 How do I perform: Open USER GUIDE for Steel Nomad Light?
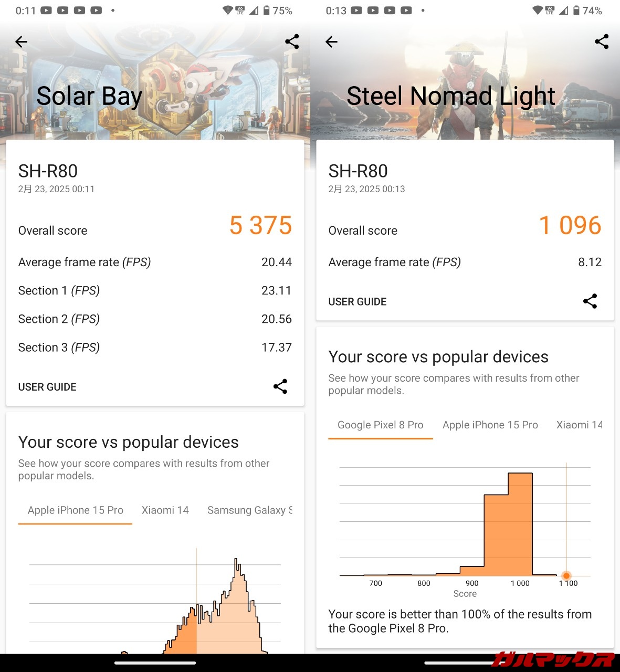[357, 301]
